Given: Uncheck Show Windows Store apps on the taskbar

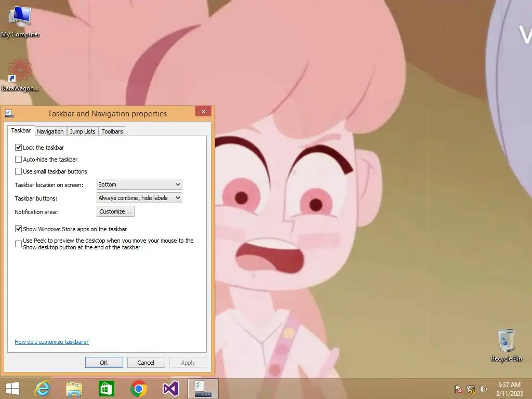Looking at the screenshot, I should coord(18,229).
